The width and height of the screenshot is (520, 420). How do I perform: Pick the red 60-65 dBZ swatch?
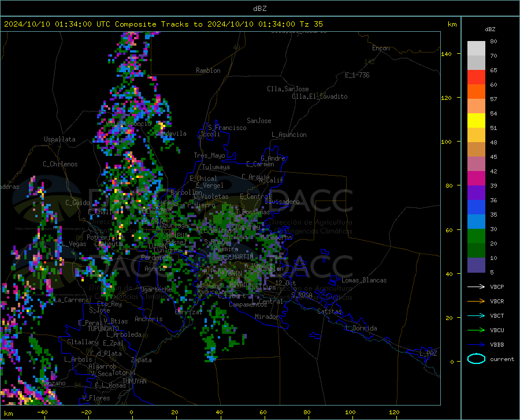pyautogui.click(x=476, y=77)
